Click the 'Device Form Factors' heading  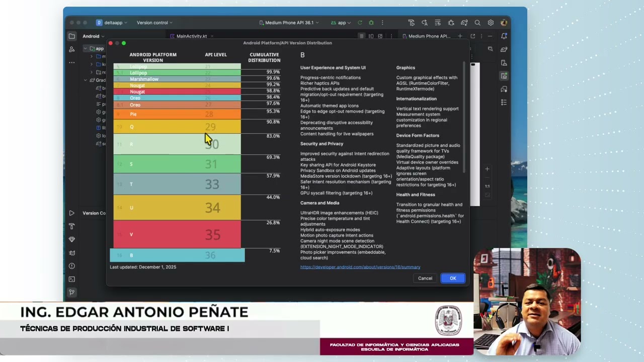(418, 136)
